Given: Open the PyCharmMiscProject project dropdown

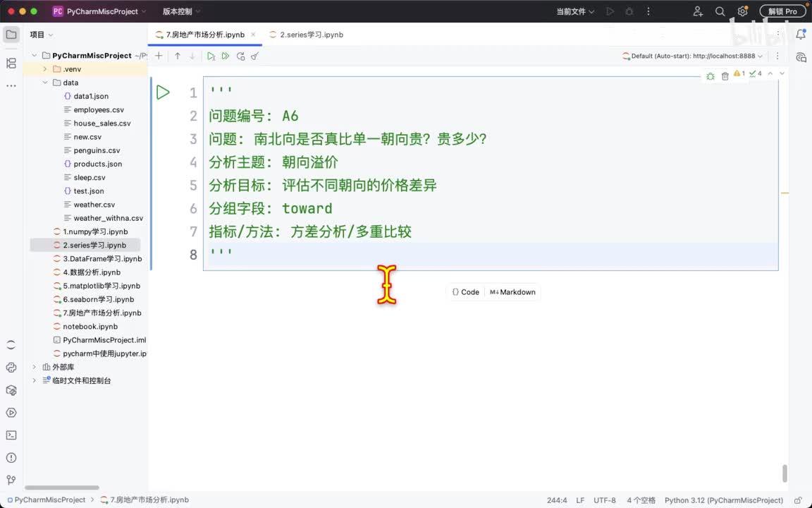Looking at the screenshot, I should pos(99,11).
